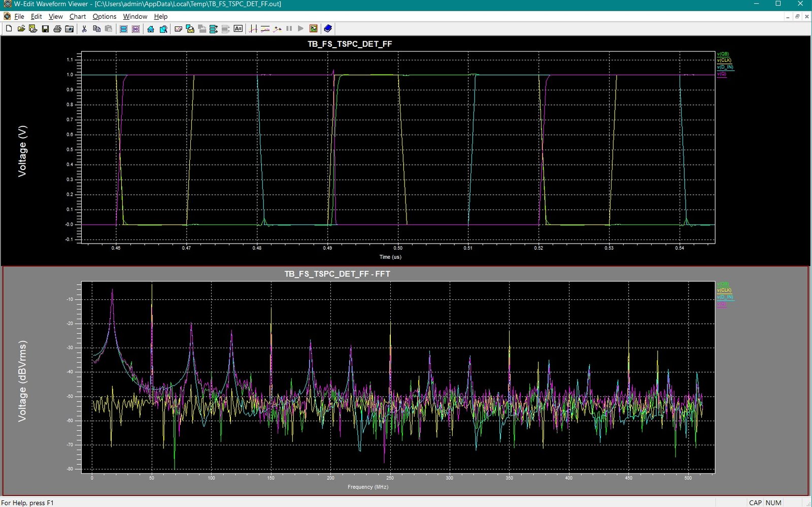812x507 pixels.
Task: Select v(Q) trace in FFT chart legend
Action: [x=722, y=304]
